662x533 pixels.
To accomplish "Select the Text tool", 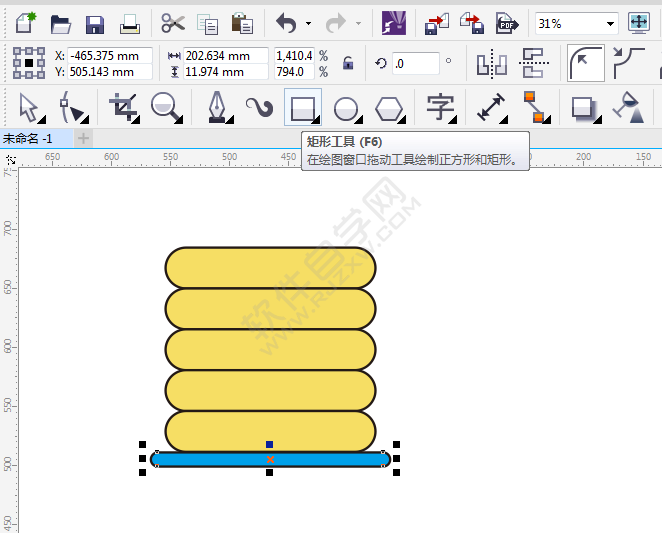I will coord(440,107).
